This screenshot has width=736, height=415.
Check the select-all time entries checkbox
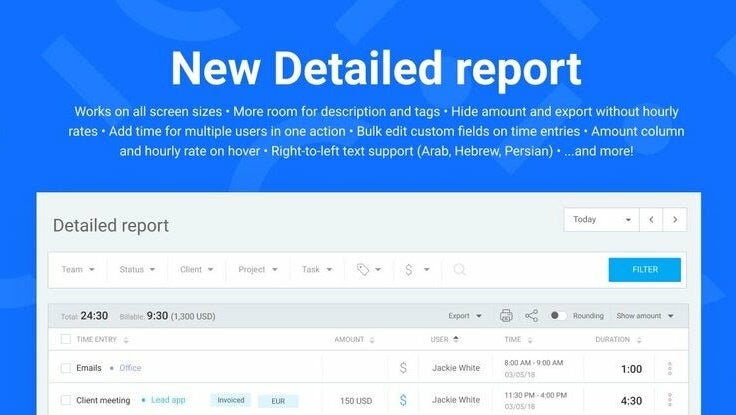click(66, 339)
